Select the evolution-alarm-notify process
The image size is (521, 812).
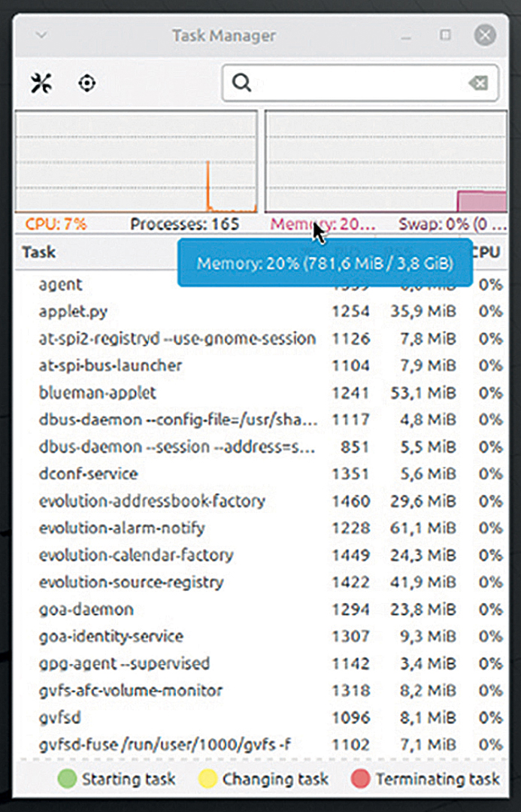pos(122,528)
